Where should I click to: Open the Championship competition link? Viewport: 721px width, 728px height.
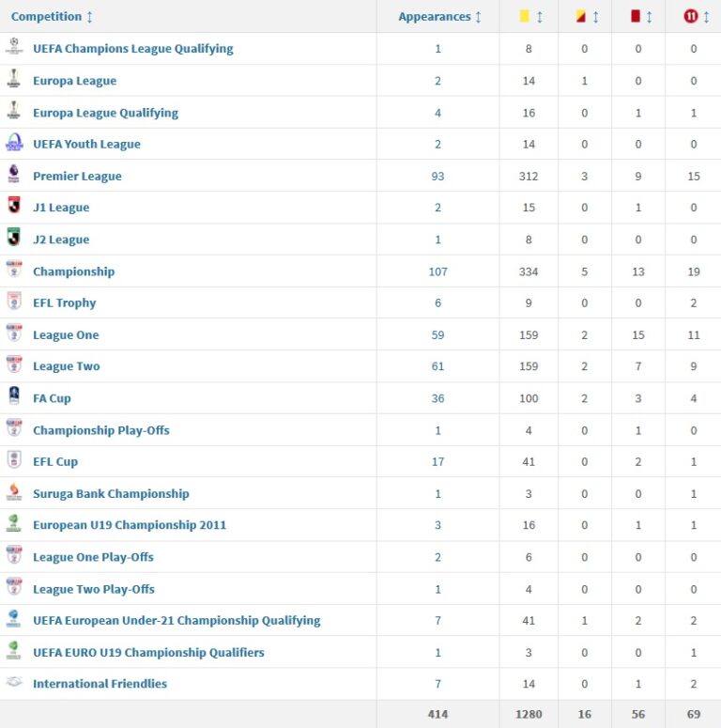73,271
